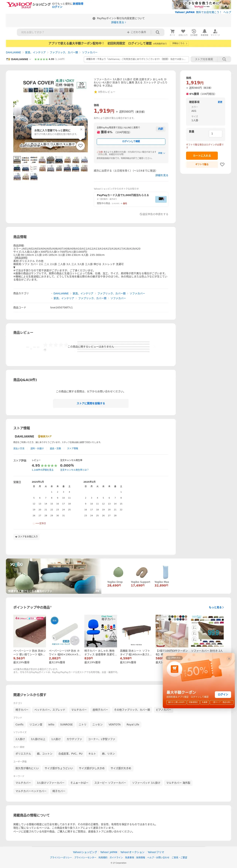Click 詳細はこちら on yellow coupon banner

pyautogui.click(x=179, y=44)
